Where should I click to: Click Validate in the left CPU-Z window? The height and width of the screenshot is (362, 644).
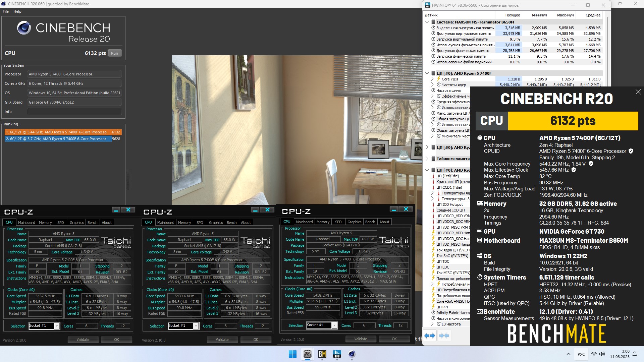[x=83, y=340]
